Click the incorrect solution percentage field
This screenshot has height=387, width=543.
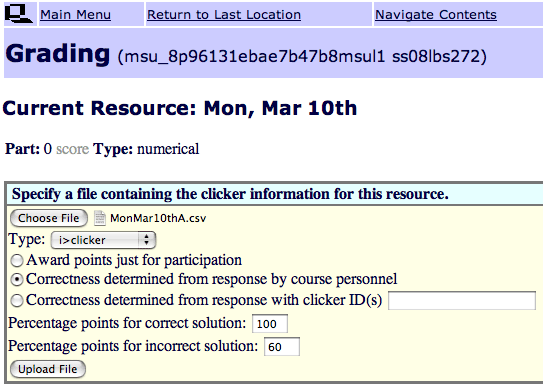tap(282, 346)
